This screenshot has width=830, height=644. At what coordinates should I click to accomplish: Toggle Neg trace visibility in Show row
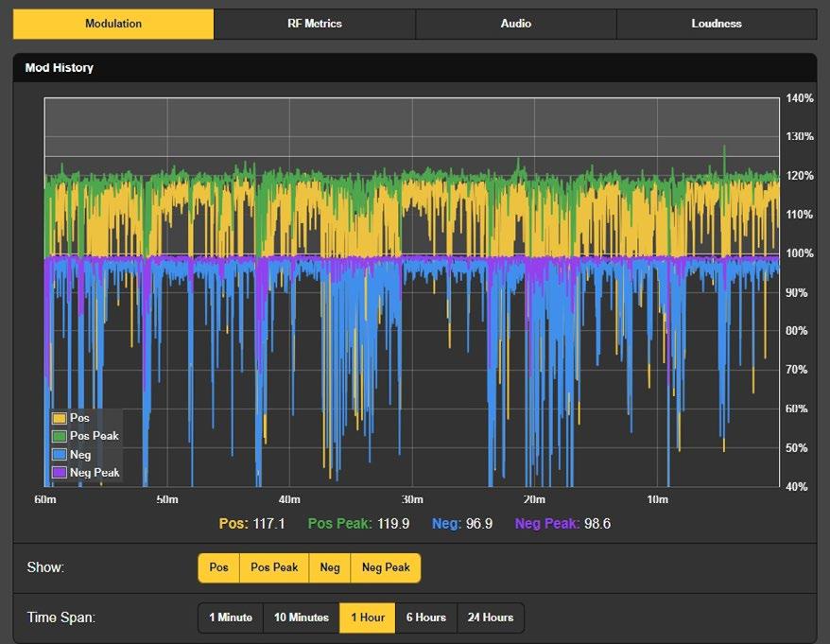point(330,567)
